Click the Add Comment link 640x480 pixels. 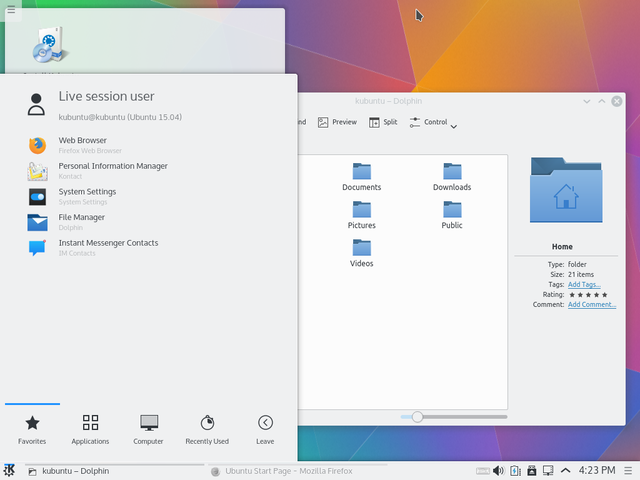(592, 304)
